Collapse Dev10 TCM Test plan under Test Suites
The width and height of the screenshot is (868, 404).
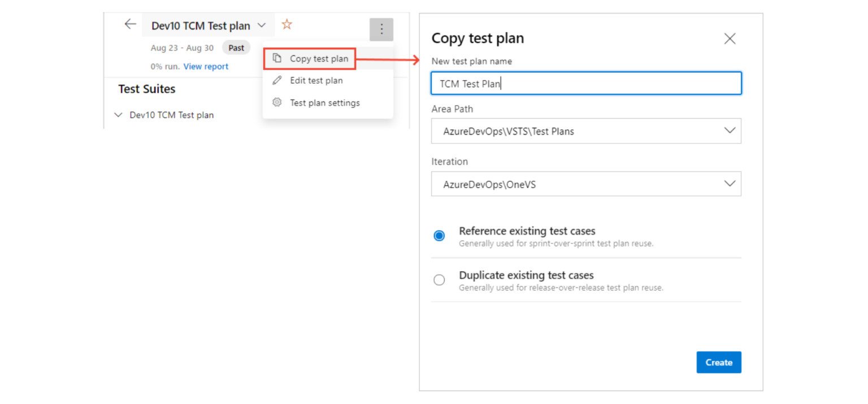pos(118,114)
